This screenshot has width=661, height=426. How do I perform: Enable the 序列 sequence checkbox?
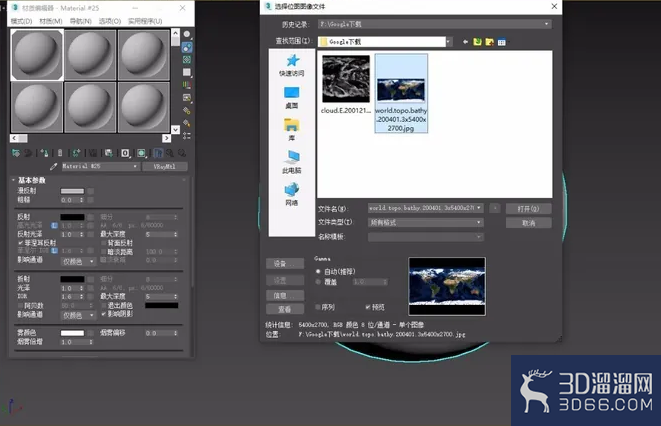(318, 307)
